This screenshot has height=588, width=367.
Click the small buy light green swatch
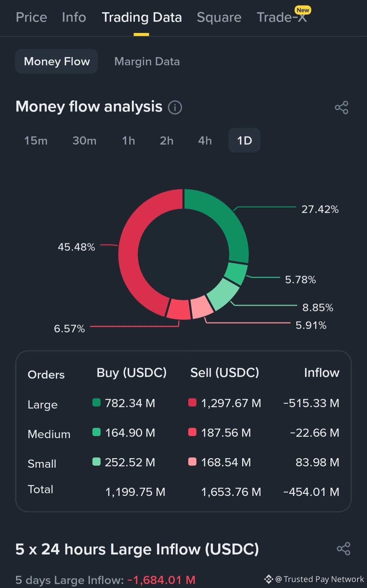click(x=97, y=462)
